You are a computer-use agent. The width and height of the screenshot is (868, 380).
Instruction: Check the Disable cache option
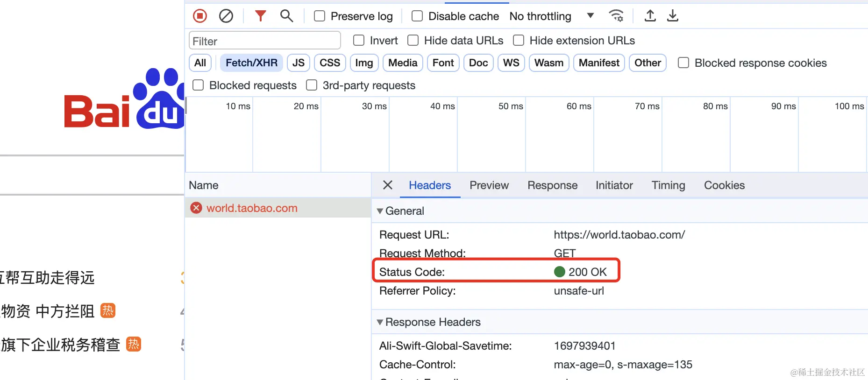click(417, 16)
